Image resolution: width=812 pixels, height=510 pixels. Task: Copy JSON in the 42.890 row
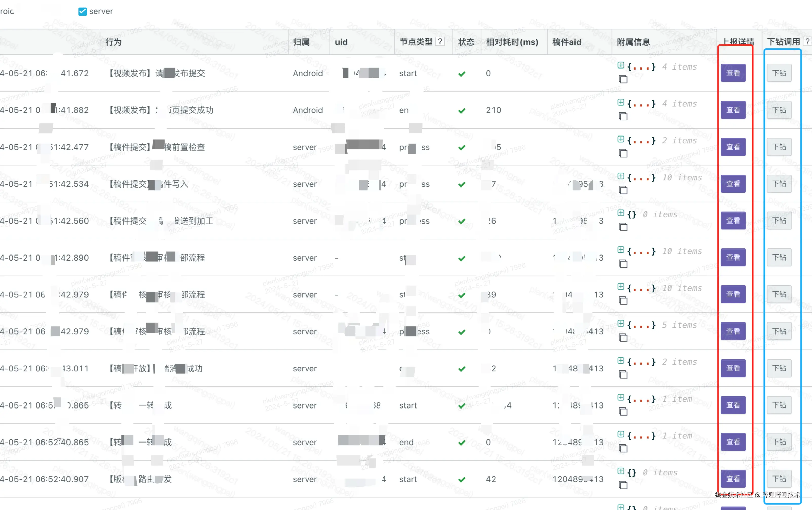(623, 264)
